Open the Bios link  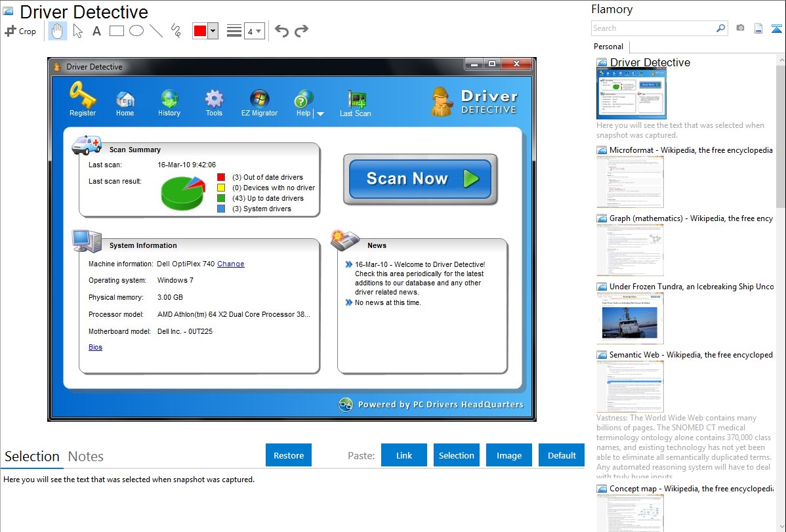95,347
